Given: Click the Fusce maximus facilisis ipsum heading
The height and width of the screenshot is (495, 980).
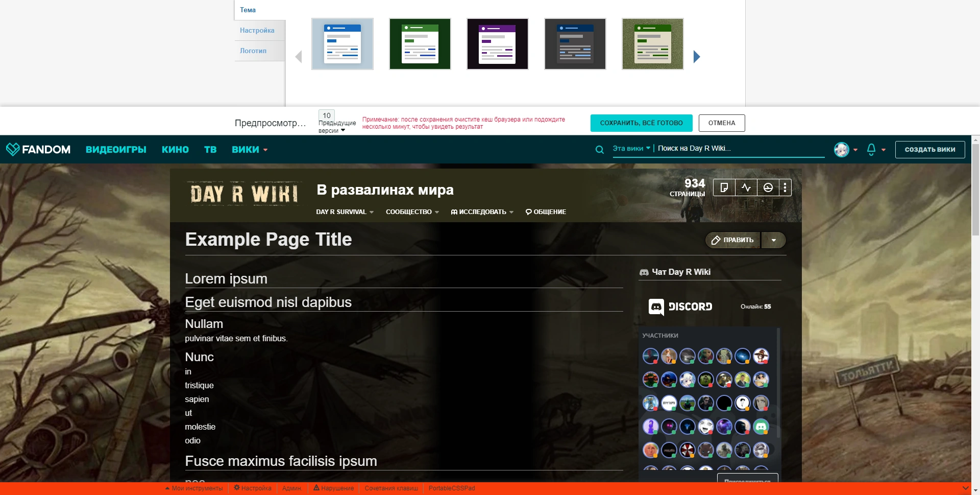Looking at the screenshot, I should click(x=281, y=461).
